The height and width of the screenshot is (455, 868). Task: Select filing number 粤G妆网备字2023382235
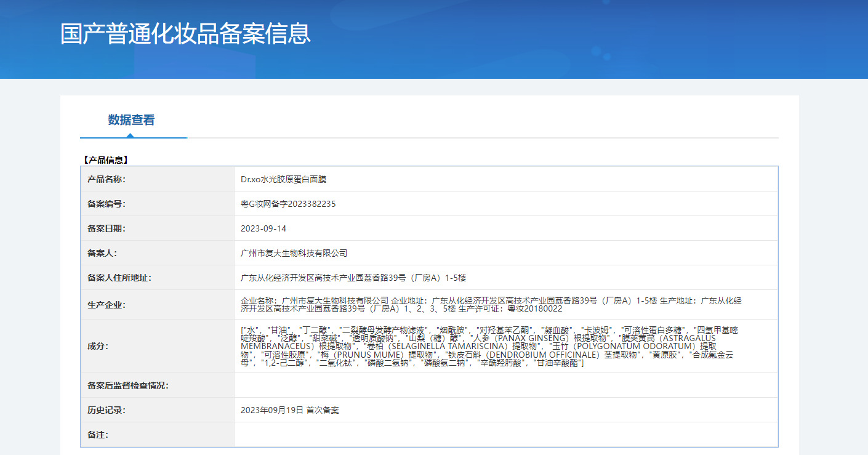pyautogui.click(x=288, y=204)
